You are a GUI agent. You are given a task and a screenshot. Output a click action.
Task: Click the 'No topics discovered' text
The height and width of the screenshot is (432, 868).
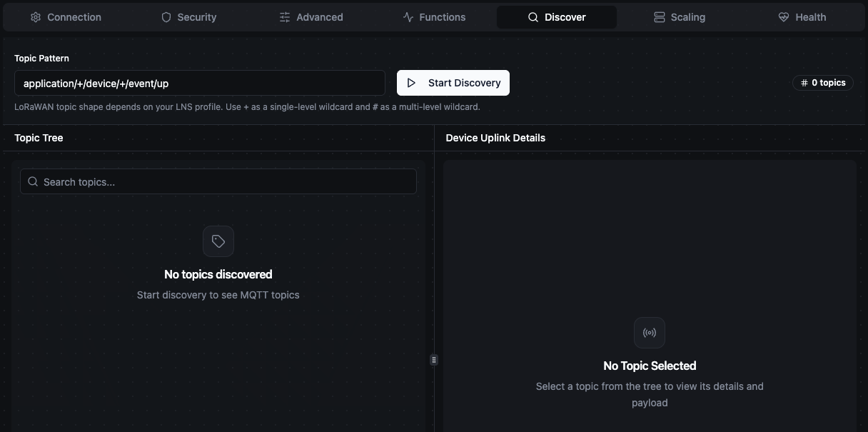[x=218, y=274]
